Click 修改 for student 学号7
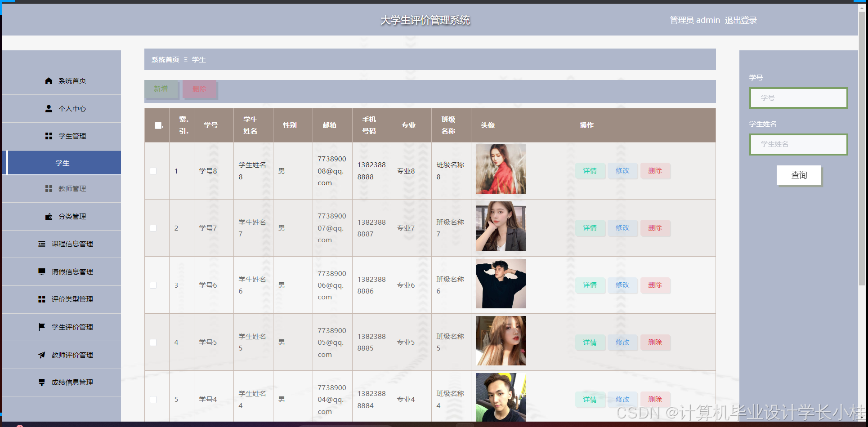Screen dimensions: 868x427 [622, 228]
